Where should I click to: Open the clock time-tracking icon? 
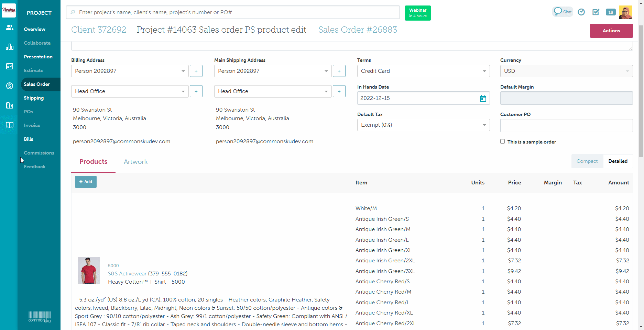[581, 12]
